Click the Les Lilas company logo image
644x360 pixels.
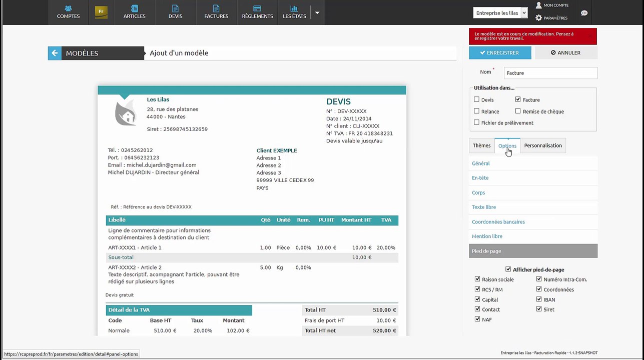click(x=125, y=111)
